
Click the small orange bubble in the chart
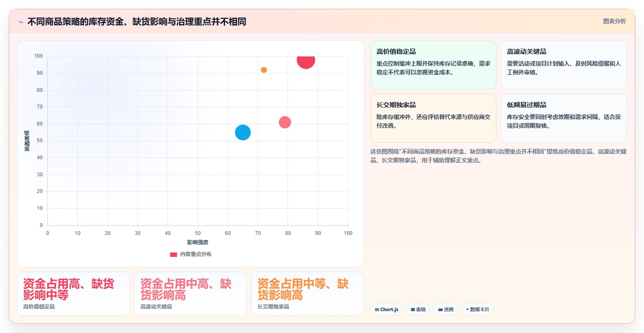264,70
